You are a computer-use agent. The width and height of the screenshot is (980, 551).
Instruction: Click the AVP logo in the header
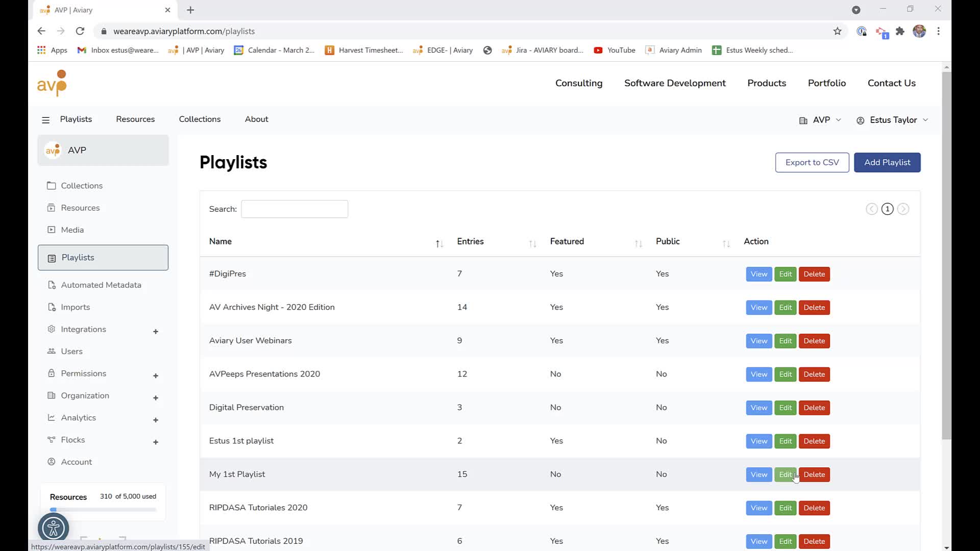pos(52,83)
